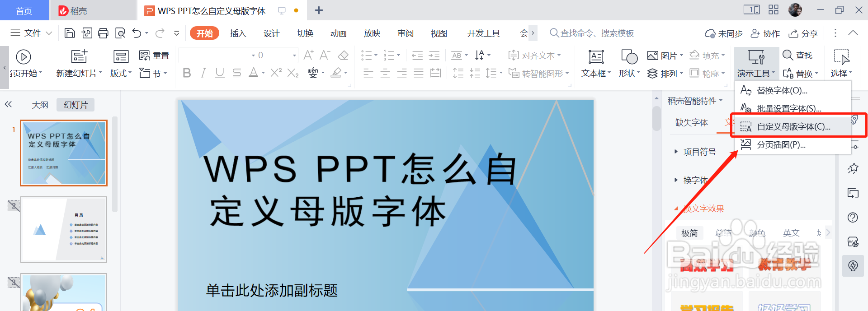Justify text alignment
The height and width of the screenshot is (311, 868).
click(x=419, y=73)
